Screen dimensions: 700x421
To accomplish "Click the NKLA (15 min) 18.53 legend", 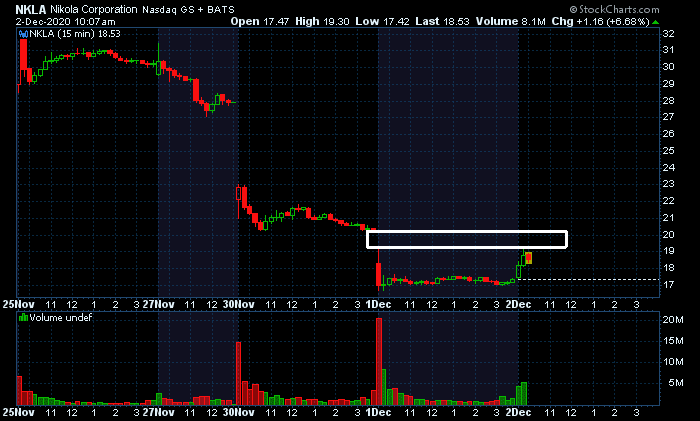I will tap(75, 34).
